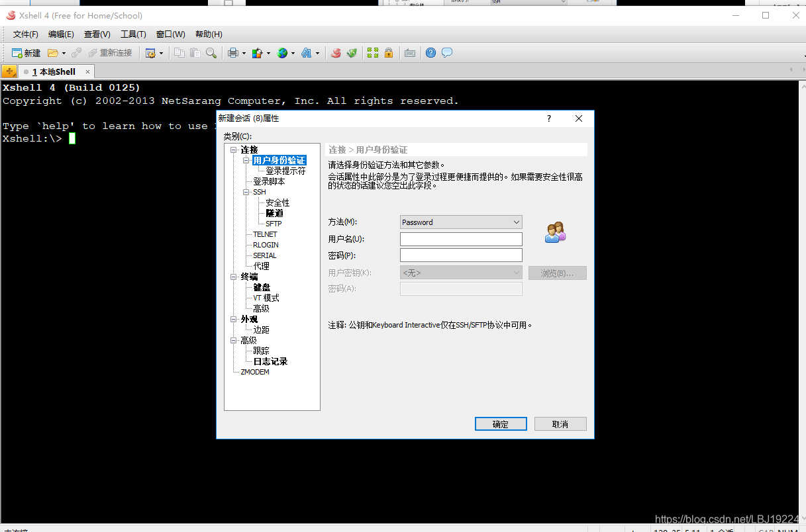806x532 pixels.
Task: Click the question-mark help button in dialog title
Action: tap(548, 118)
